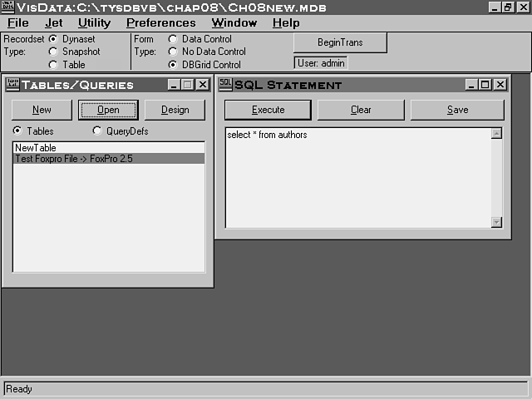Open the Preferences menu
The image size is (532, 399).
pos(160,23)
